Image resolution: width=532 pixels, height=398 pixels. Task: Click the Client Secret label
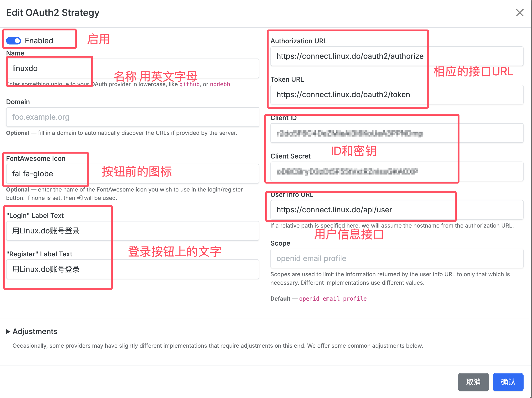[290, 156]
